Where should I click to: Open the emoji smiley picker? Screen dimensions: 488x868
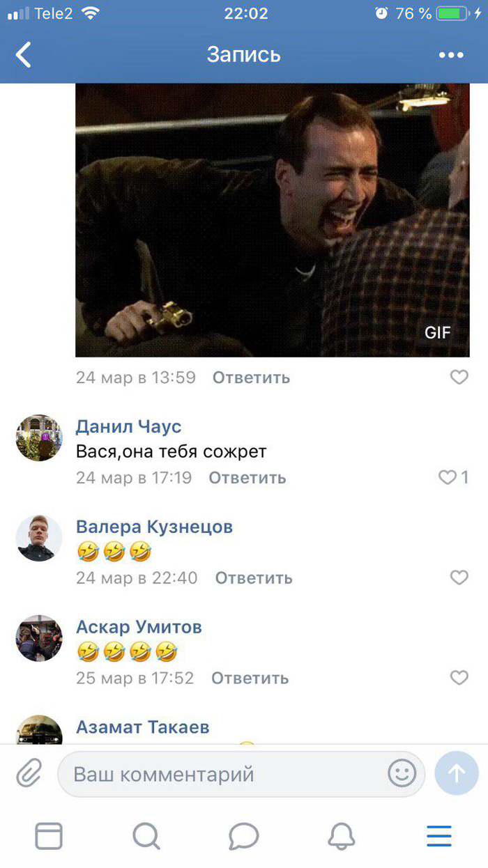pyautogui.click(x=402, y=773)
